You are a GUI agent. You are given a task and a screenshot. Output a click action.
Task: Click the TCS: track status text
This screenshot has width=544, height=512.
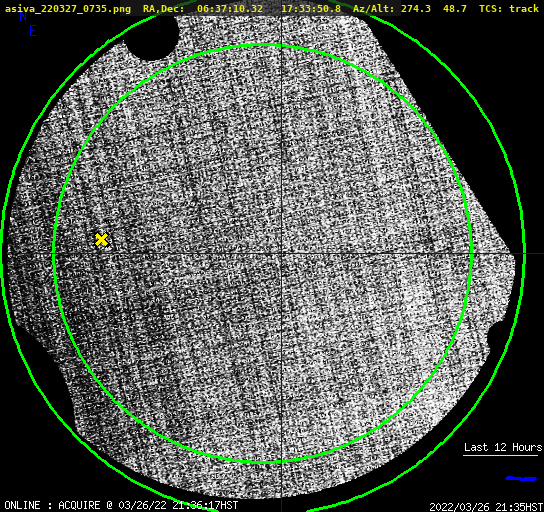509,8
